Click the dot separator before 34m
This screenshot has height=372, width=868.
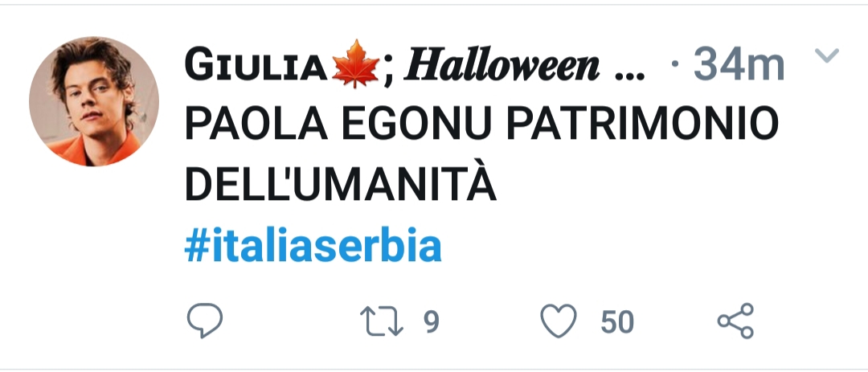(674, 64)
